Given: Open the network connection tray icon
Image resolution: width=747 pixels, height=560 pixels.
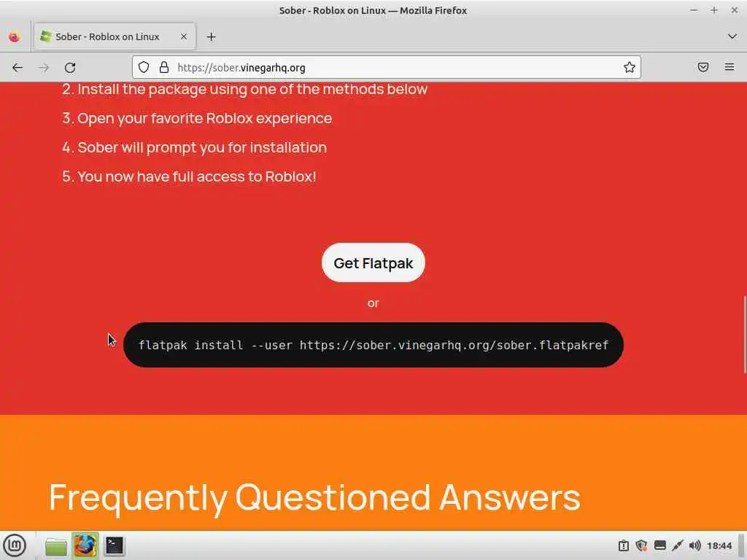Looking at the screenshot, I should coord(678,545).
